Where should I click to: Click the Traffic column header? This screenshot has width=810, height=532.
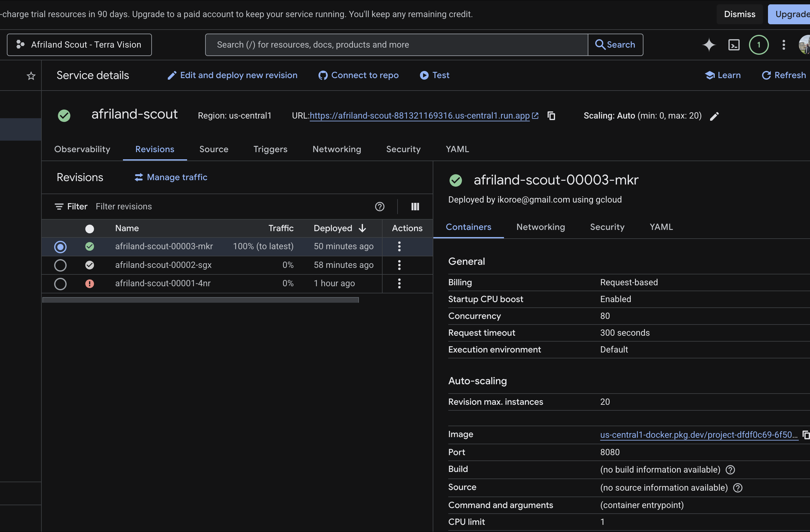point(281,228)
